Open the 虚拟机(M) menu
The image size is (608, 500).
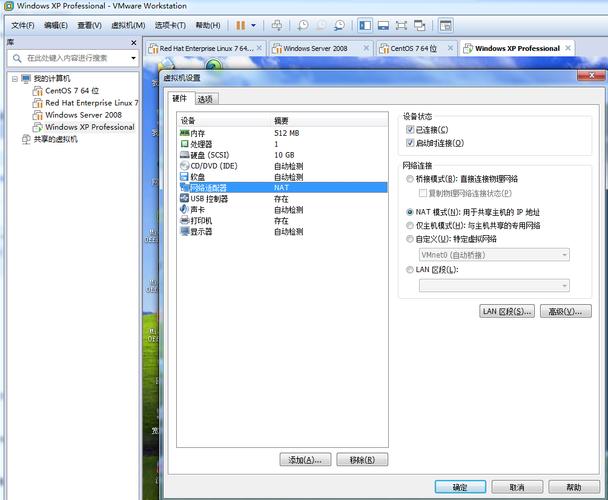pos(128,26)
